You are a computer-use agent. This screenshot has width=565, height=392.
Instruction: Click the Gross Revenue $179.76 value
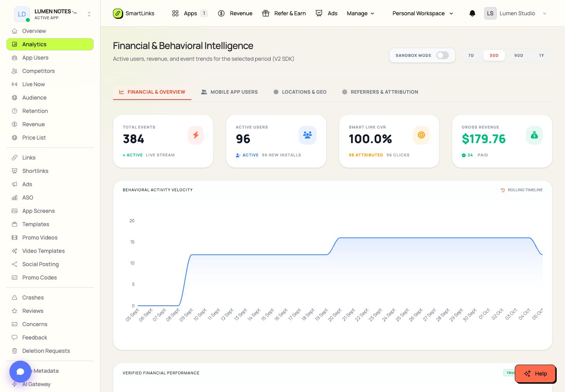click(x=483, y=139)
